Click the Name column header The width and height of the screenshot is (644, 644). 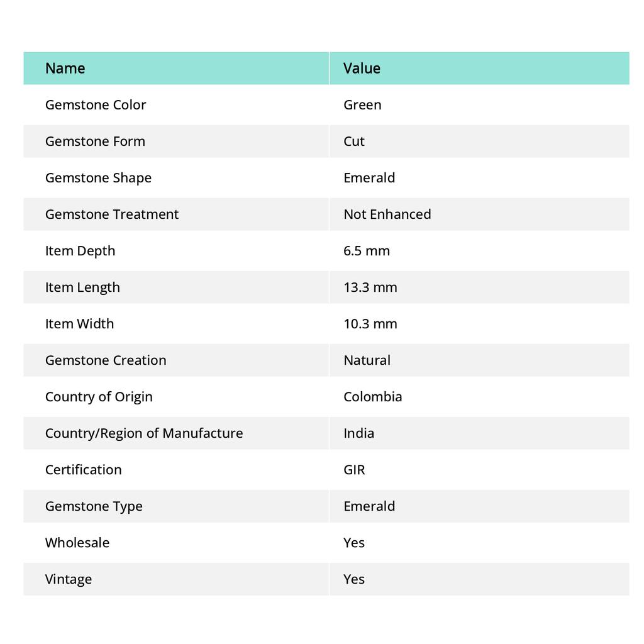[65, 69]
